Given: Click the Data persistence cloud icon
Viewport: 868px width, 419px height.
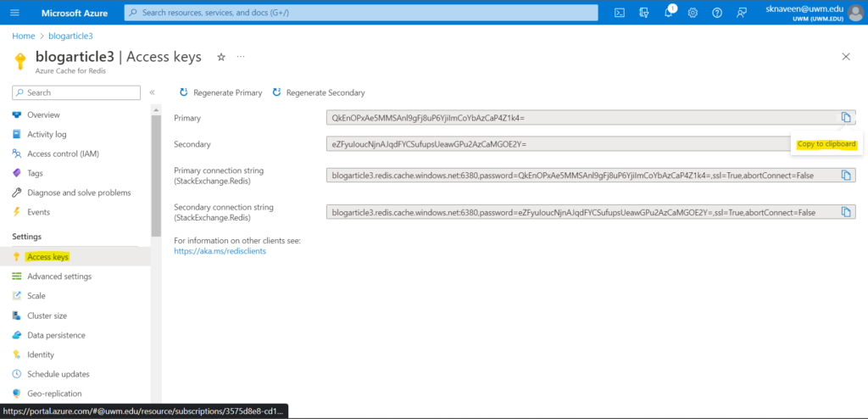Looking at the screenshot, I should coord(17,335).
